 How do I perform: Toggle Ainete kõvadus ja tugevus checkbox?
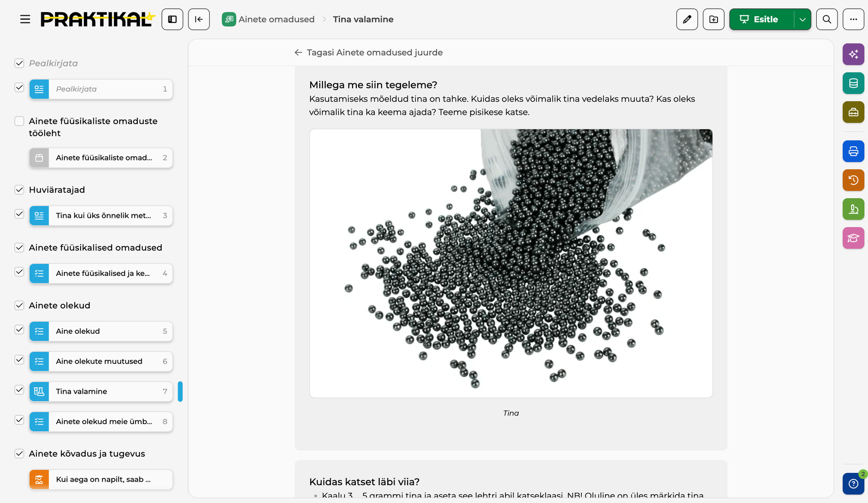19,453
